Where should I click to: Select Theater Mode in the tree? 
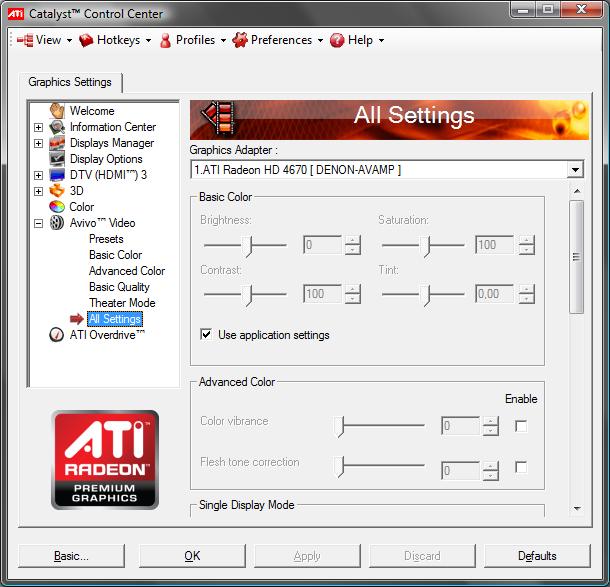tap(122, 303)
